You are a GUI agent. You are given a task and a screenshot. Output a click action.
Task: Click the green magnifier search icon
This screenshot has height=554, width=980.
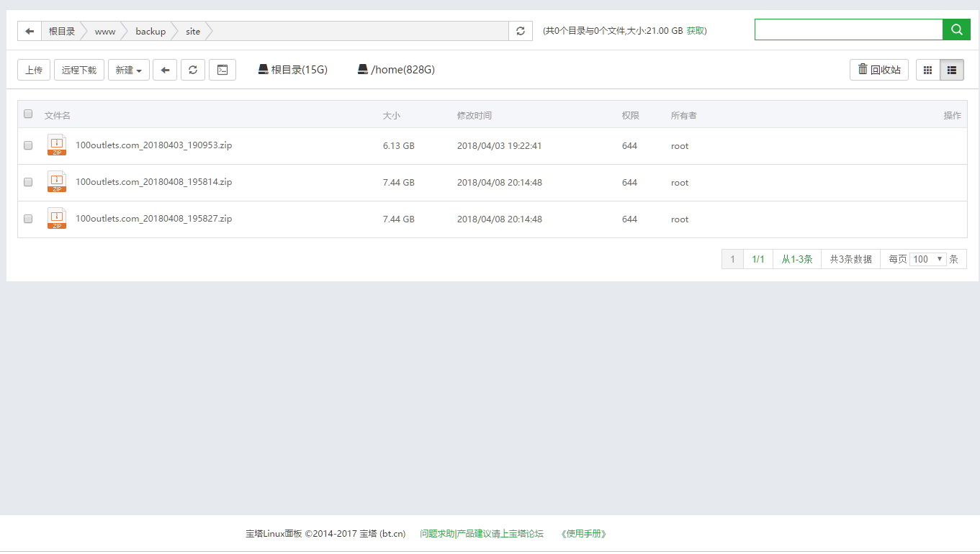pyautogui.click(x=956, y=29)
